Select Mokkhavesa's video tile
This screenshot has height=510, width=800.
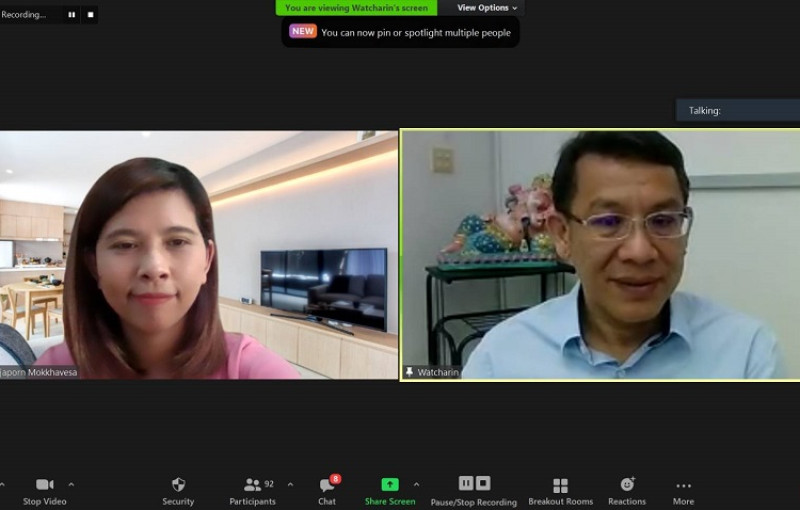(198, 254)
